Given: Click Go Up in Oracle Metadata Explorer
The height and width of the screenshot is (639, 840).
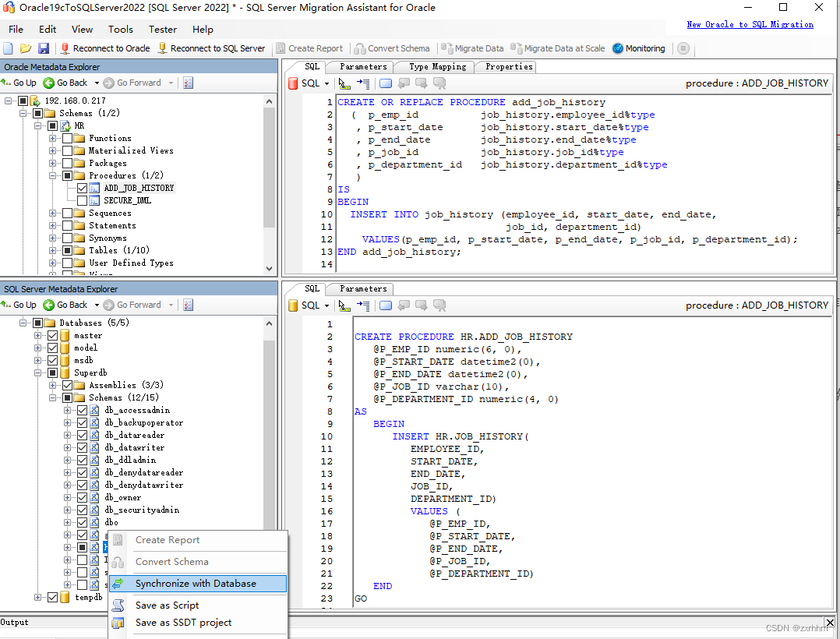Looking at the screenshot, I should coord(19,83).
